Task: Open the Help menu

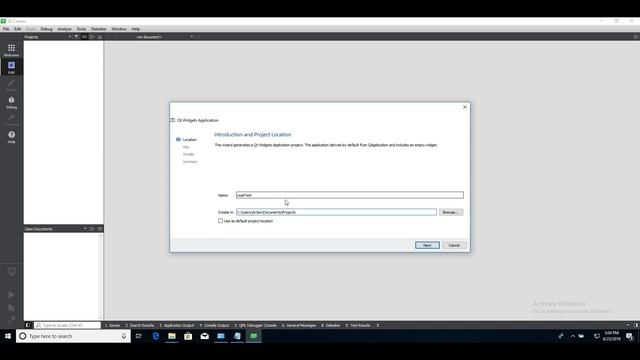Action: pos(136,29)
